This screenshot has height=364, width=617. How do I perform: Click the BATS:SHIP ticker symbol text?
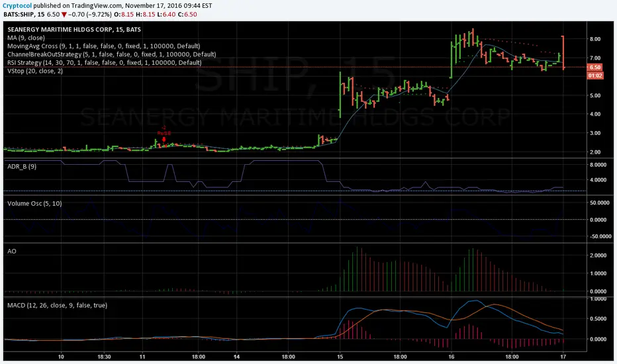(20, 15)
